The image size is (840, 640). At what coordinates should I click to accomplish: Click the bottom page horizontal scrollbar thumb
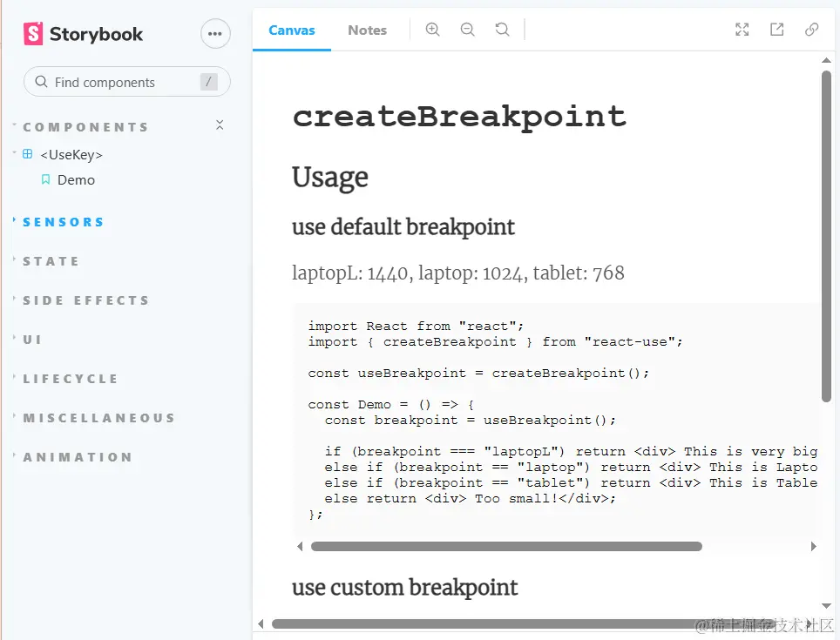pos(522,624)
